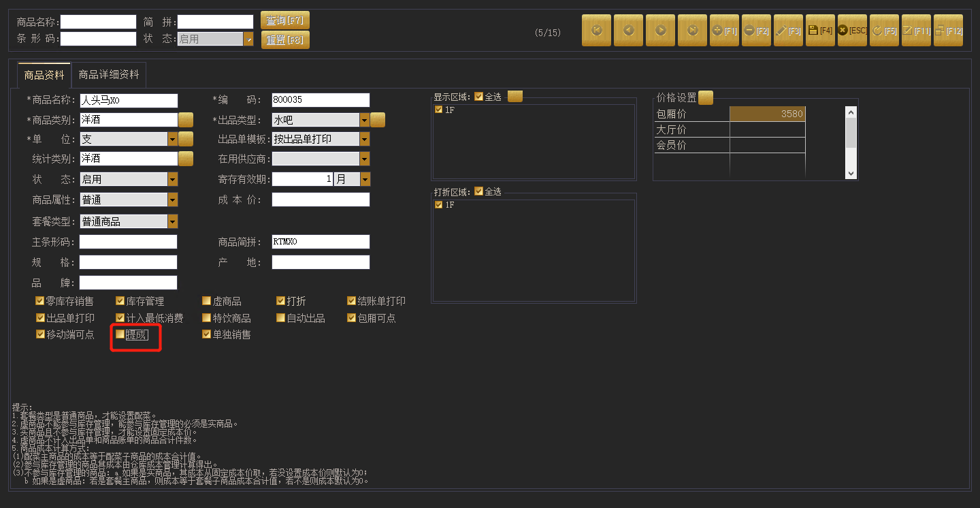
Task: Edit the item with F3 pencil button
Action: tap(789, 31)
